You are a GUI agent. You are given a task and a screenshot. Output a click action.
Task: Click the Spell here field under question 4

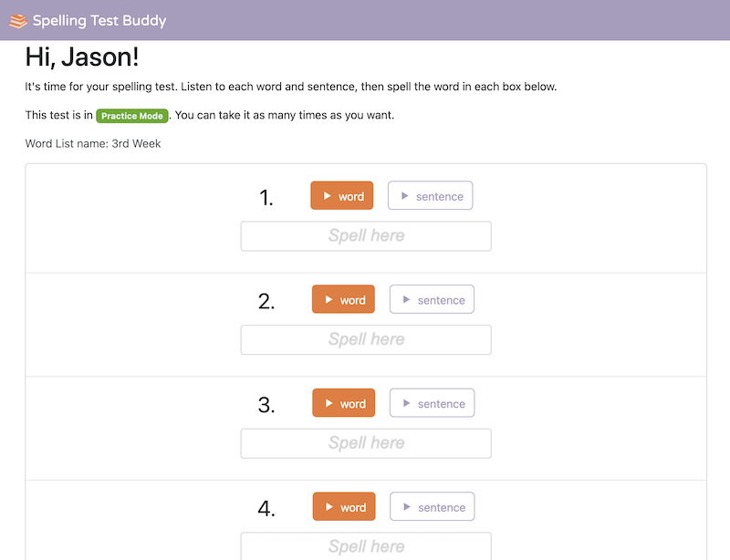[366, 546]
